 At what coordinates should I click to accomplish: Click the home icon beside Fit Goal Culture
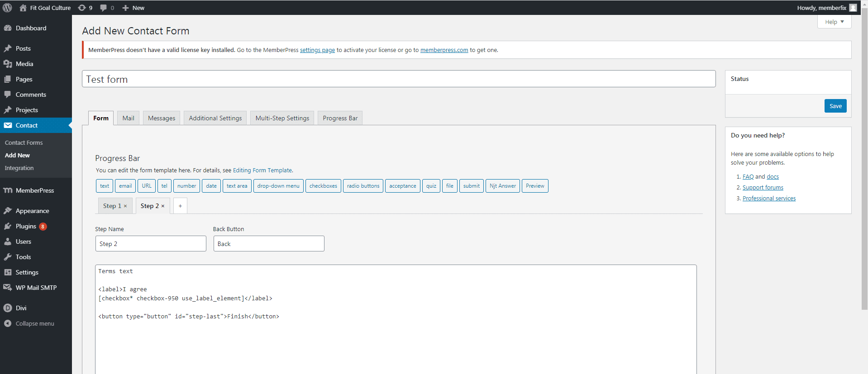(23, 8)
